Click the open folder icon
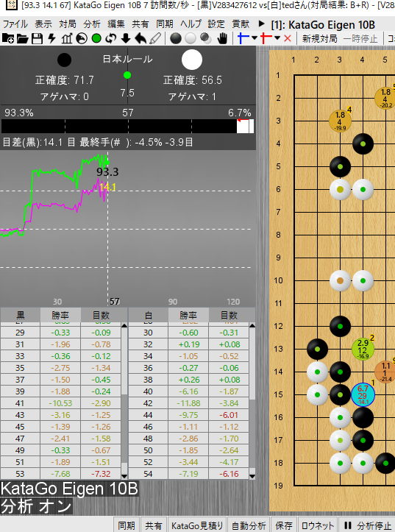Image resolution: width=395 pixels, height=532 pixels. (22, 39)
